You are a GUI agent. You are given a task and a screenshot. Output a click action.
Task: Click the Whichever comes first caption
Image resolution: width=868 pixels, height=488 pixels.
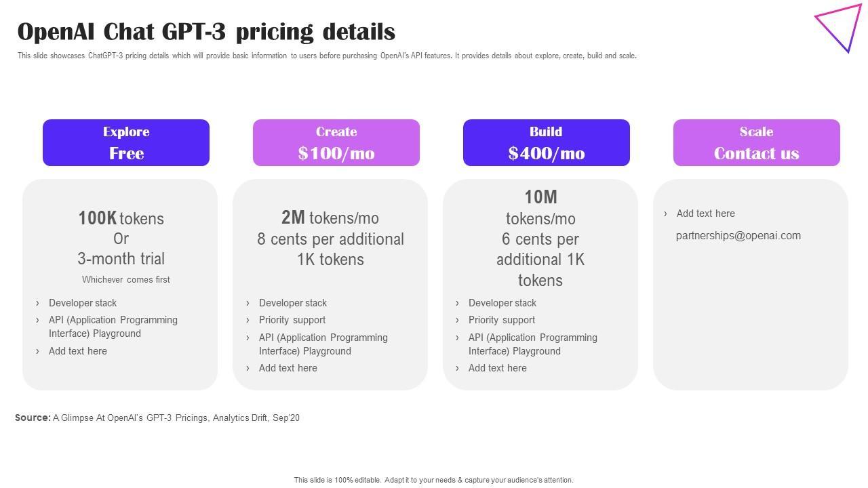[126, 279]
